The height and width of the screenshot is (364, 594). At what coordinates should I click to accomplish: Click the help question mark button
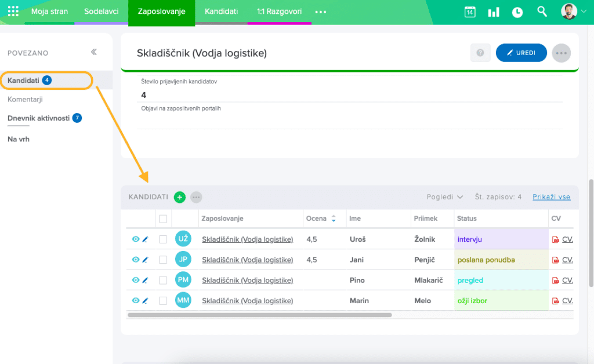pyautogui.click(x=480, y=53)
